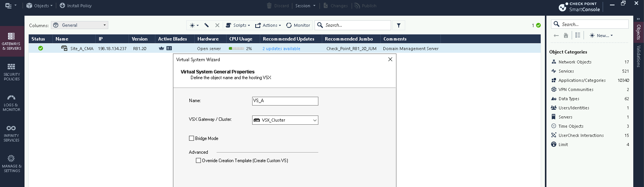
Task: Check Override Creation Template option
Action: tap(199, 161)
